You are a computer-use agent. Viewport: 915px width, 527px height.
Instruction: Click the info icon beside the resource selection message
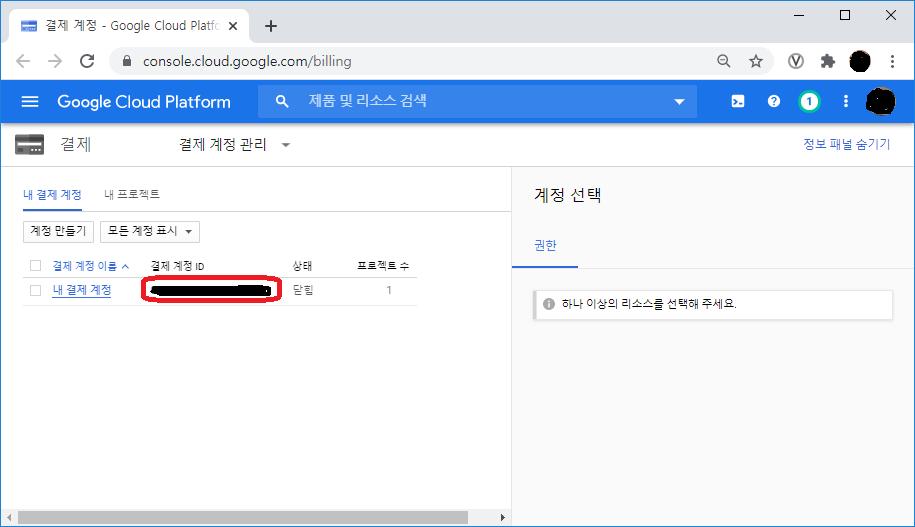pos(549,304)
